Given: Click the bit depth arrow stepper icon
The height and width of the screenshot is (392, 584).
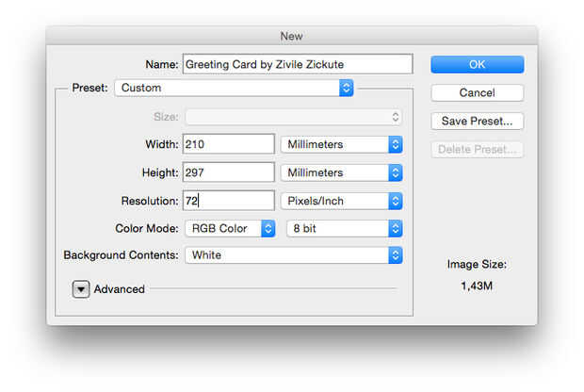Looking at the screenshot, I should point(396,228).
